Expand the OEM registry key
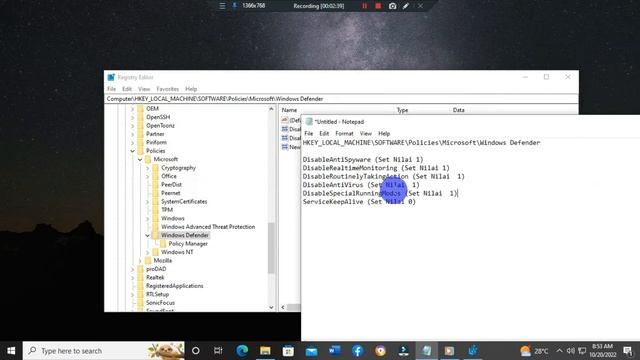This screenshot has height=360, width=640. click(132, 109)
